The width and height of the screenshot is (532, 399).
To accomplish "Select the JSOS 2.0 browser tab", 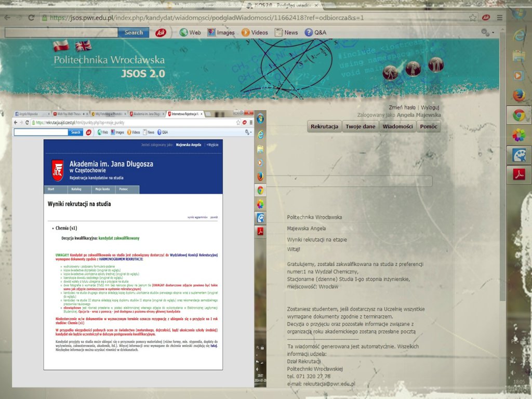I will click(282, 5).
